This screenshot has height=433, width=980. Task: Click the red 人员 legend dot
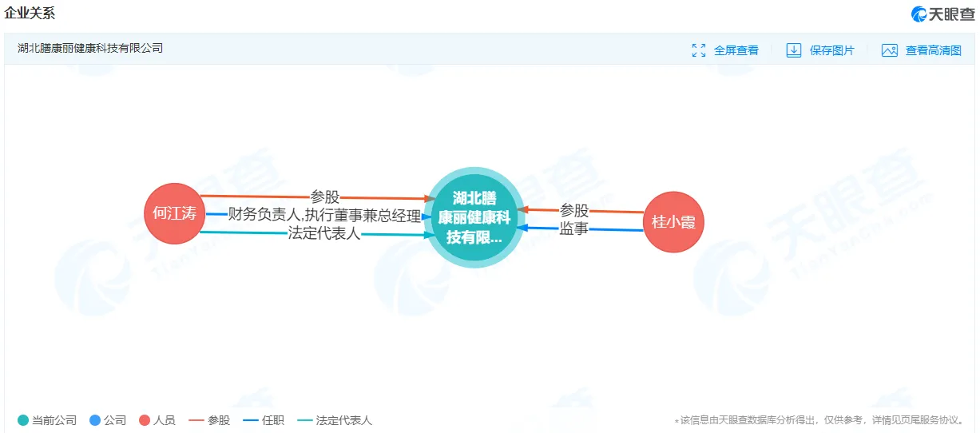point(145,420)
